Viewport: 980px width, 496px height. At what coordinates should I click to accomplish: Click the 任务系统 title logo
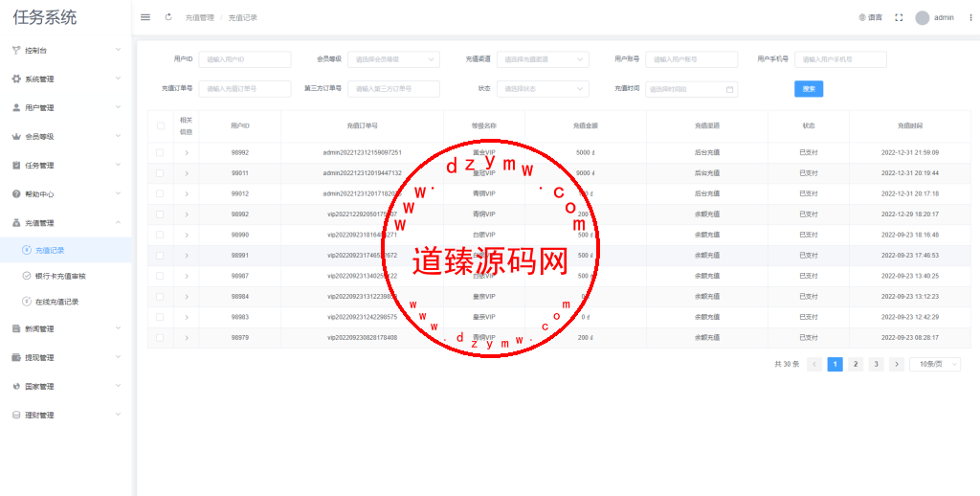click(45, 17)
